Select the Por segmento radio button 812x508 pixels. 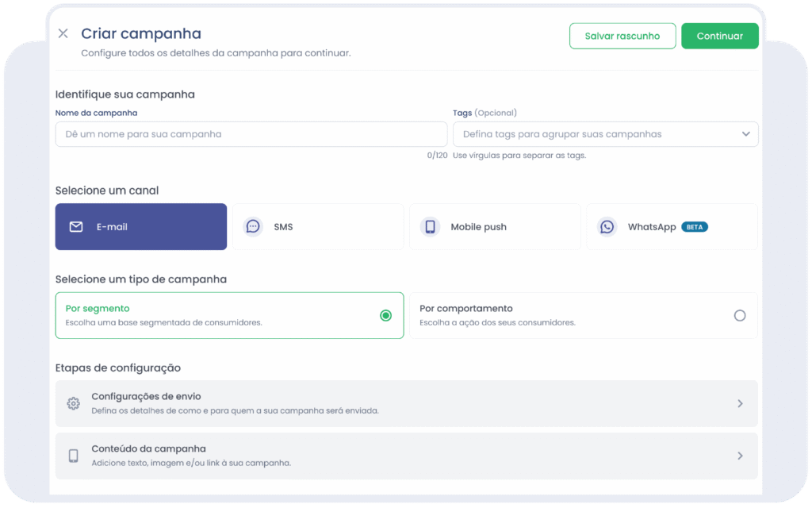[x=385, y=315]
